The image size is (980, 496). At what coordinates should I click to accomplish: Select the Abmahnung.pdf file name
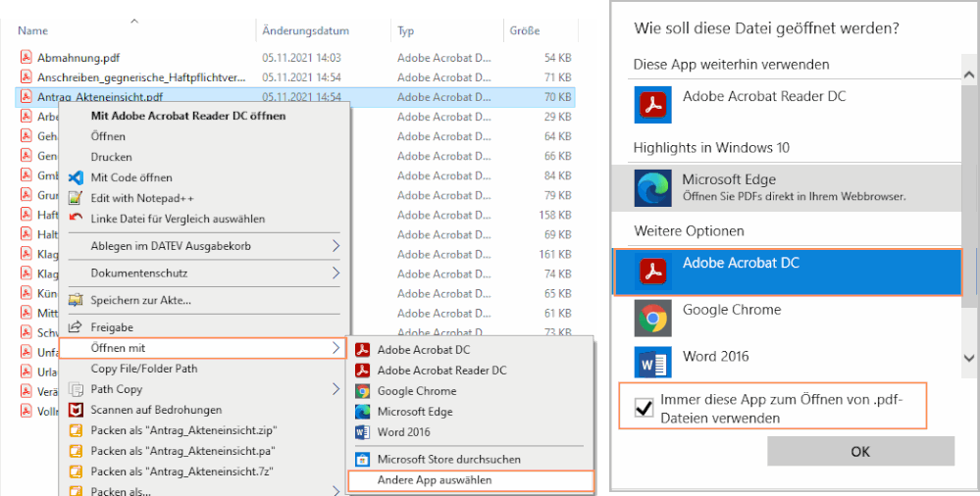pyautogui.click(x=78, y=58)
